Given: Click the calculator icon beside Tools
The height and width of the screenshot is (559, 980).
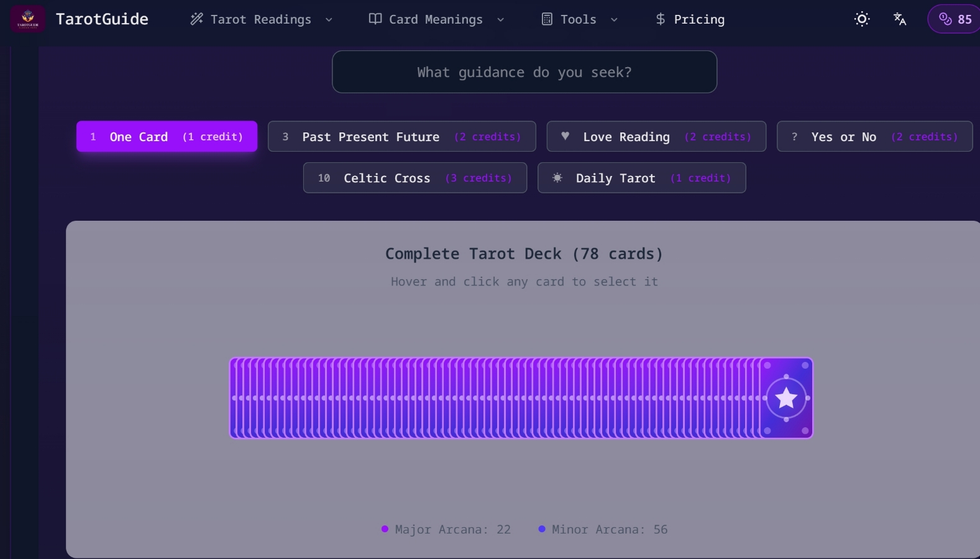Looking at the screenshot, I should point(547,19).
